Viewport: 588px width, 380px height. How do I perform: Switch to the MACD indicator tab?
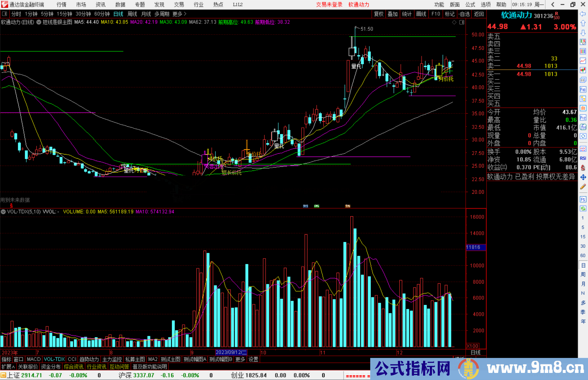tap(33, 359)
